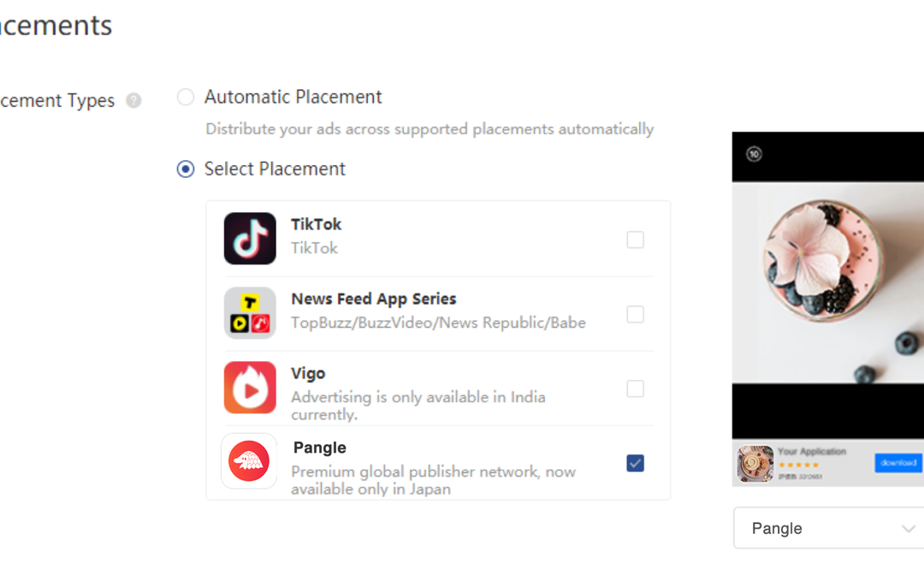Select the Select Placement radio button
This screenshot has height=570, width=924.
point(186,169)
